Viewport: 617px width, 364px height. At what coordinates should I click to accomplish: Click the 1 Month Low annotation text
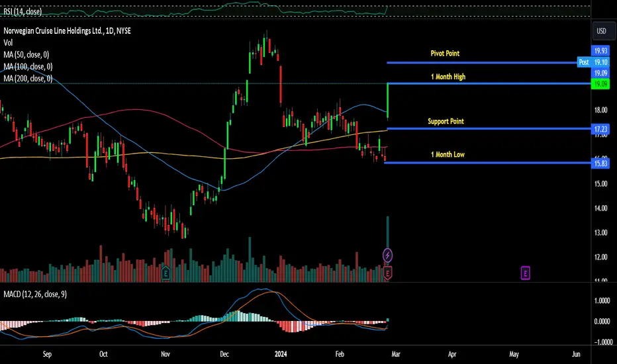448,154
